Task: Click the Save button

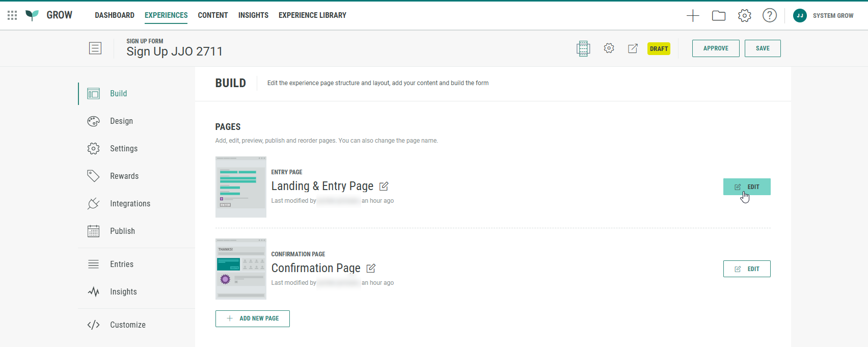Action: click(762, 48)
